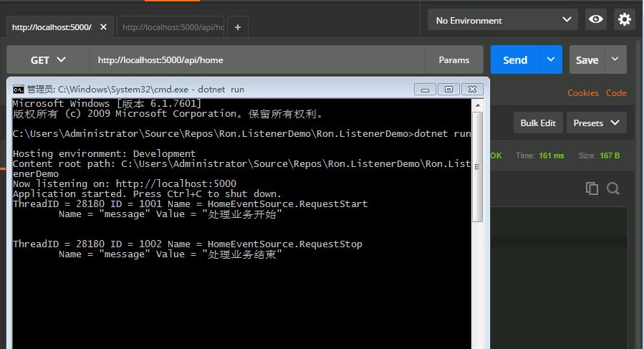Click the cmd vertical scrollbar thumb
Viewport: 644px width, 349px height.
(x=477, y=166)
